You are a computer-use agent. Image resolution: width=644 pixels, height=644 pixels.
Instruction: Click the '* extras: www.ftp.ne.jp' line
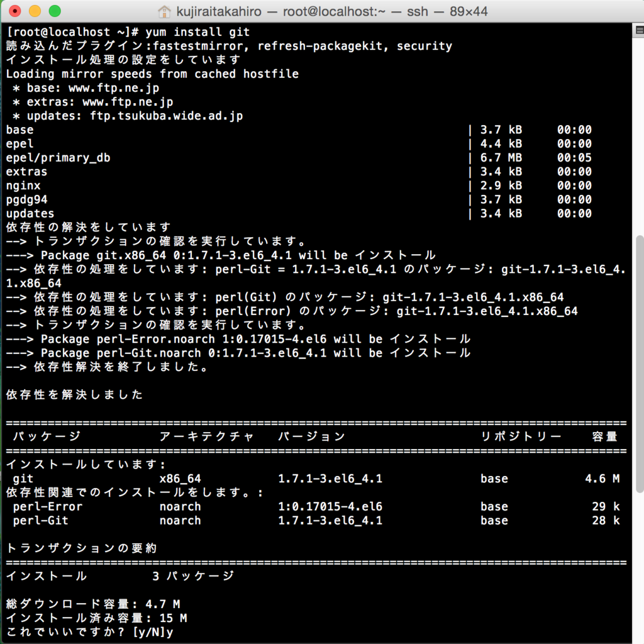pyautogui.click(x=93, y=102)
